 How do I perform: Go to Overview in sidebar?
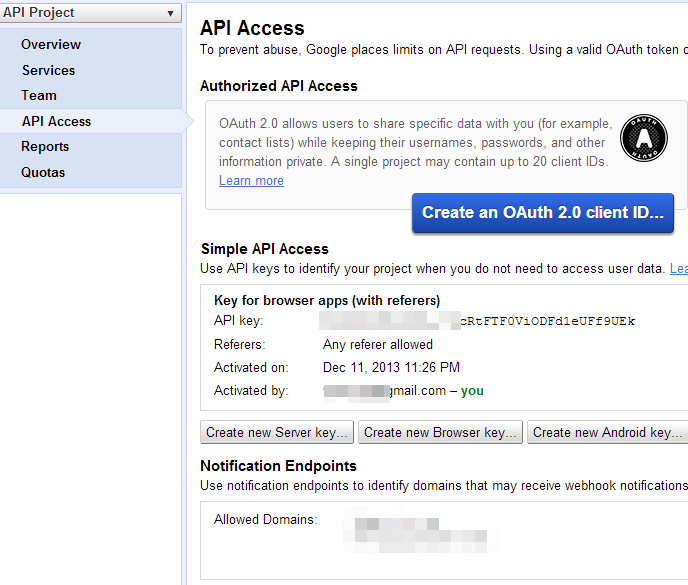click(x=51, y=44)
